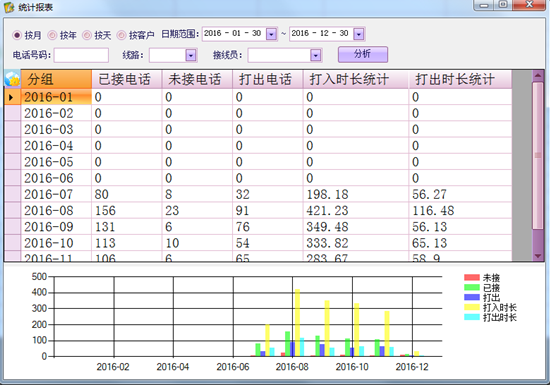550x385 pixels.
Task: Expand the 线路 dropdown
Action: point(190,55)
